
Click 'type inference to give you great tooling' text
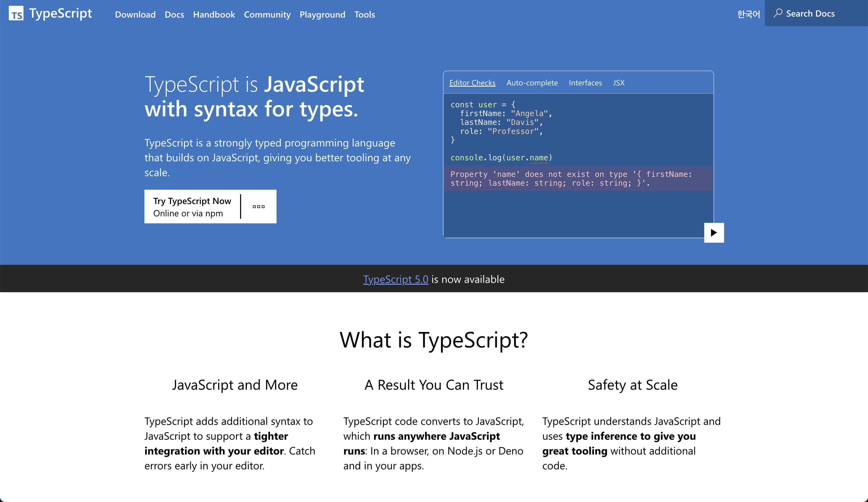pyautogui.click(x=619, y=443)
